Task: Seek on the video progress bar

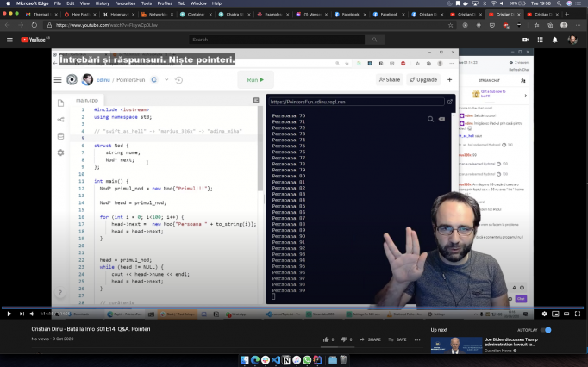Action: (293, 308)
